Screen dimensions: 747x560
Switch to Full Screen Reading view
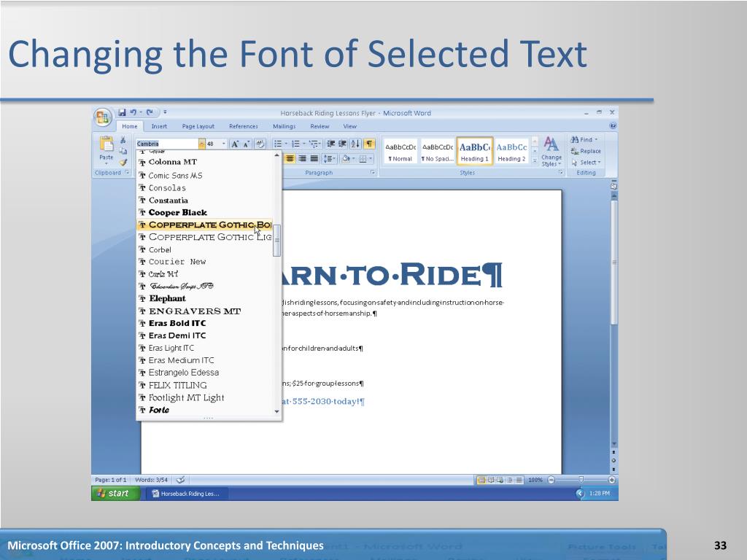point(491,480)
